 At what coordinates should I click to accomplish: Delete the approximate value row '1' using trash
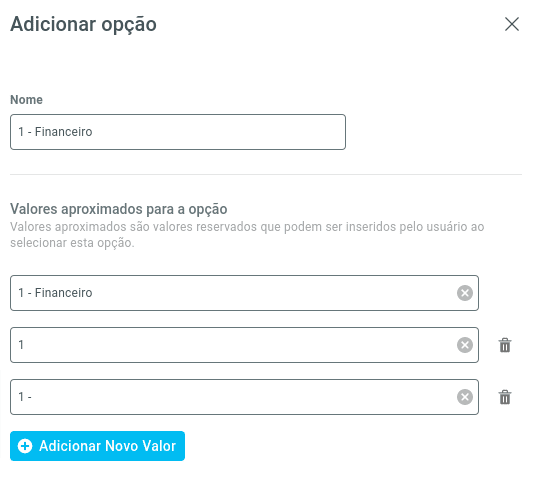(x=505, y=345)
